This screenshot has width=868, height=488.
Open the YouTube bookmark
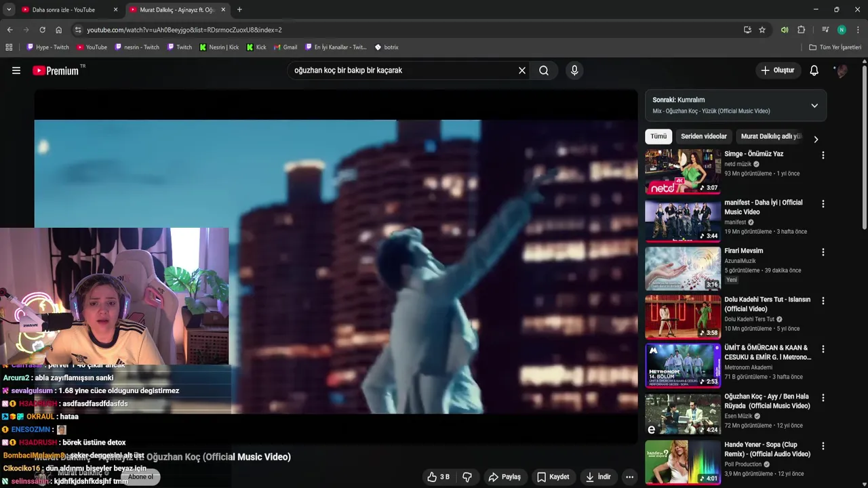pos(92,47)
